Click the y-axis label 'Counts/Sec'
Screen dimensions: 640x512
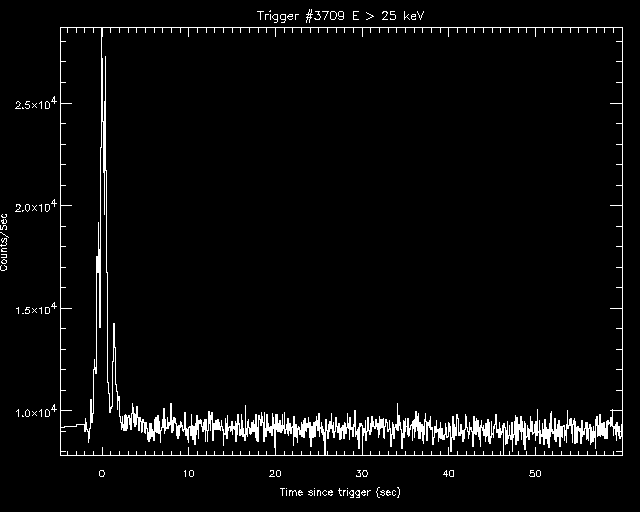point(4,242)
